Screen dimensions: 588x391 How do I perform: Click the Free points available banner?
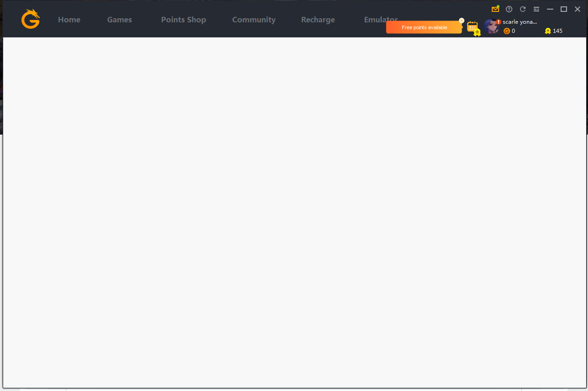(x=424, y=27)
